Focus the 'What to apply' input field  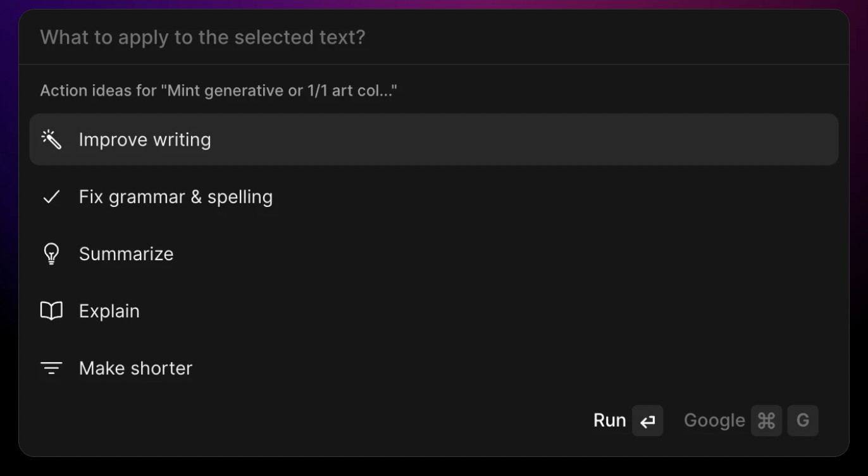click(x=434, y=37)
